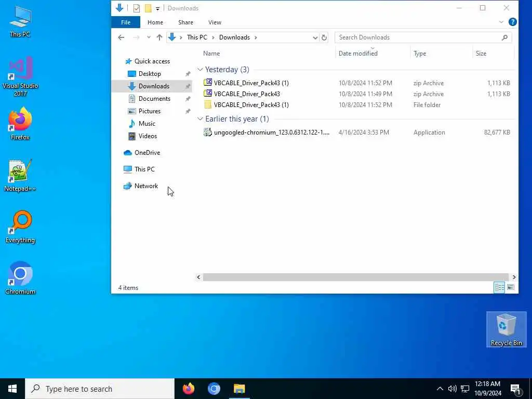Screen dimensions: 532x399
Task: Switch to the Home ribbon tab
Action: pyautogui.click(x=155, y=22)
